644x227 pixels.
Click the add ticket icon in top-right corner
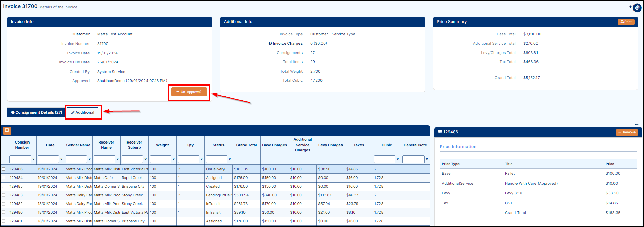637,7
